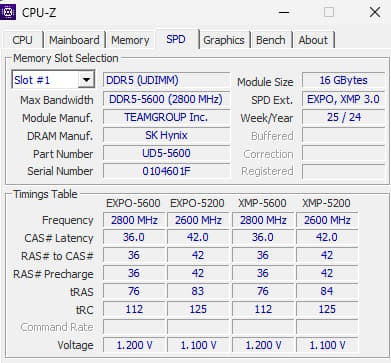The width and height of the screenshot is (391, 363).
Task: Click XMP-5600 CAS# Latency 36.0 value
Action: click(263, 237)
